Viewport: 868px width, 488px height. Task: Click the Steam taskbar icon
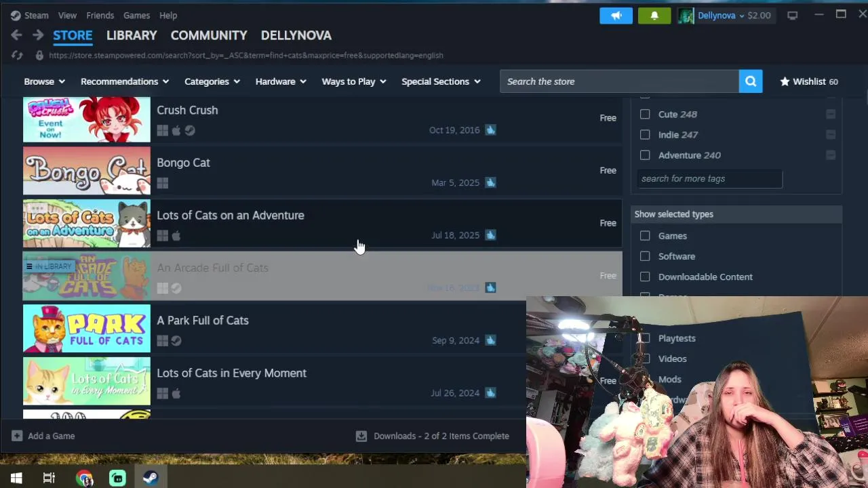(x=151, y=479)
